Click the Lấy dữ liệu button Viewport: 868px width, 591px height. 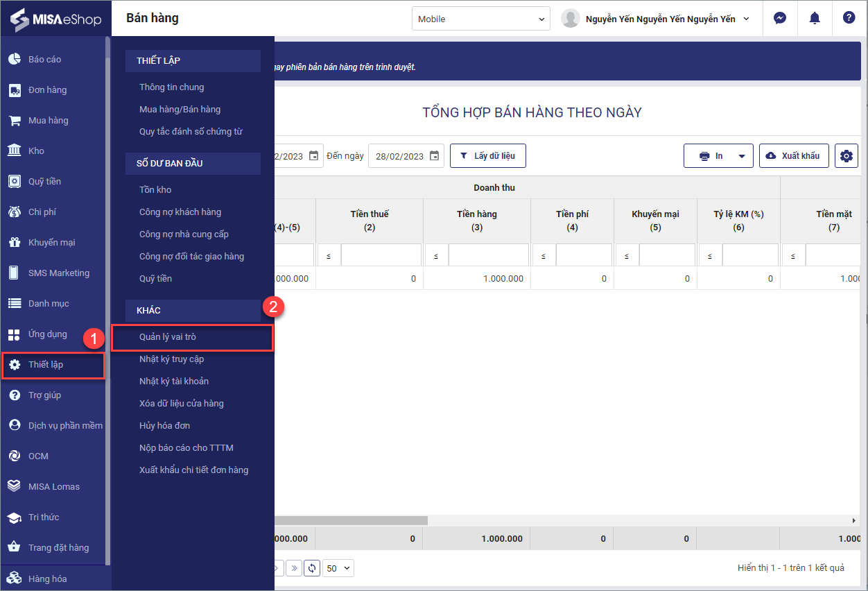[487, 156]
